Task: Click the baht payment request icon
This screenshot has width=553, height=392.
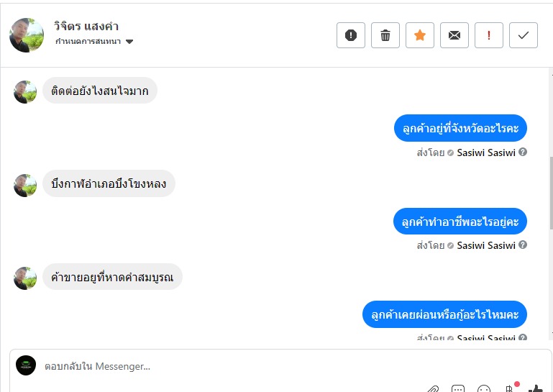Action: coord(510,388)
